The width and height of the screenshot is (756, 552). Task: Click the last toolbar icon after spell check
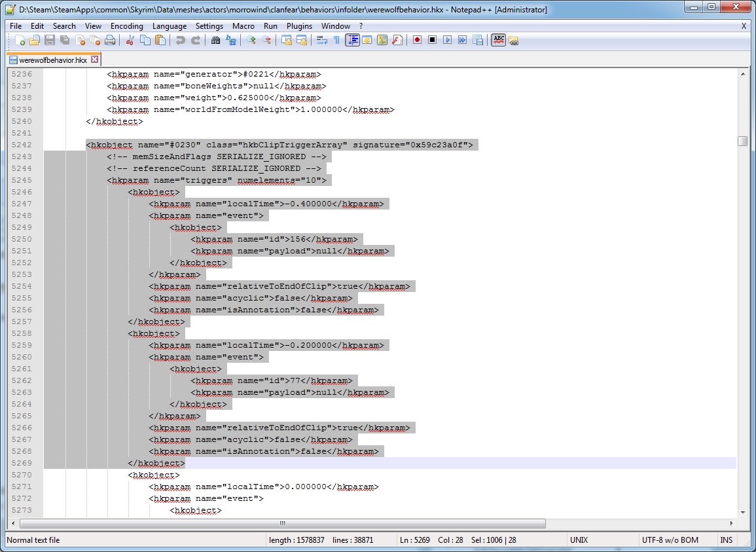tap(513, 41)
